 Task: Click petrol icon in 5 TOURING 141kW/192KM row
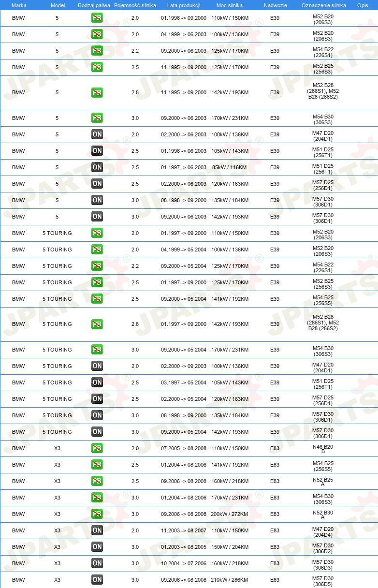[x=97, y=299]
